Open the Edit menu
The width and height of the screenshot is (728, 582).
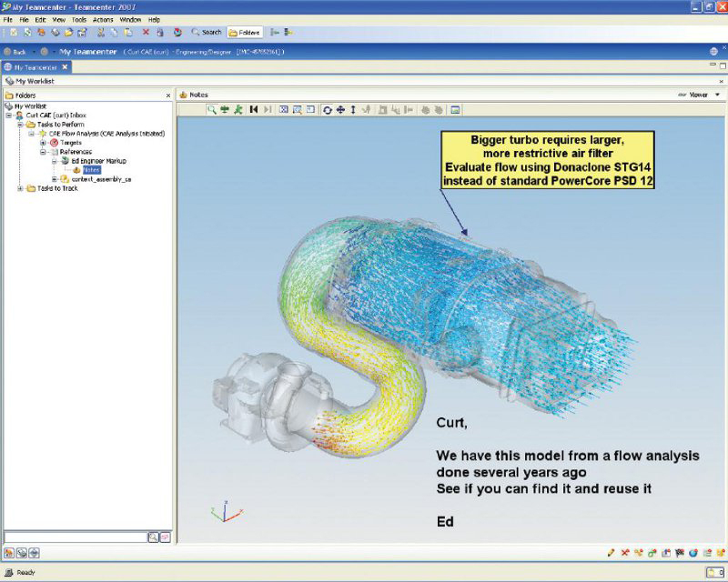(x=40, y=20)
